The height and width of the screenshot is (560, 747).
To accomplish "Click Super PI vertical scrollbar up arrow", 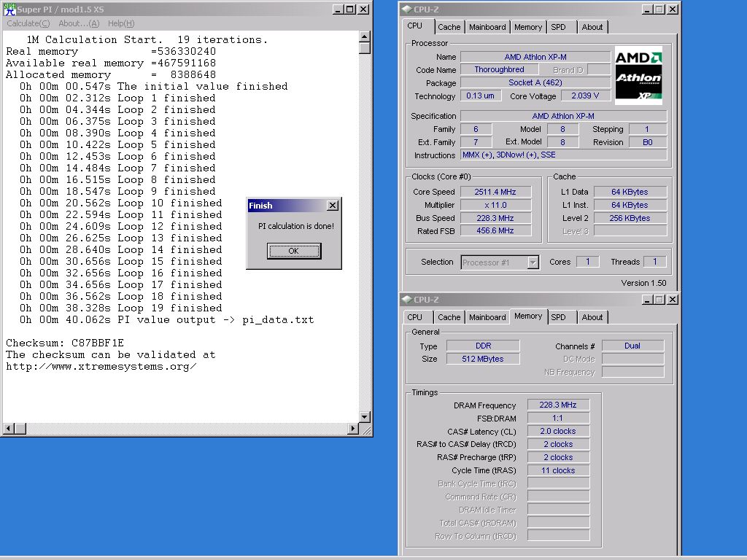I will pos(365,36).
